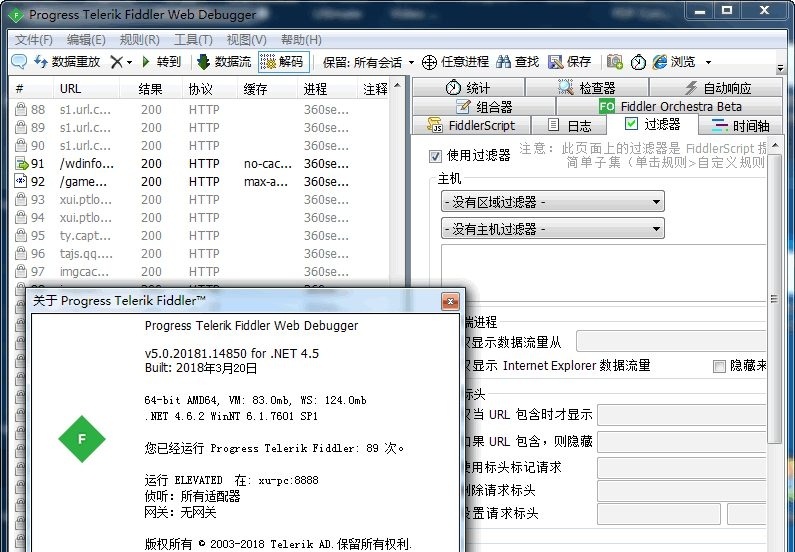Click 浏览 Internet Explorer icon
This screenshot has height=552, width=795.
click(660, 62)
